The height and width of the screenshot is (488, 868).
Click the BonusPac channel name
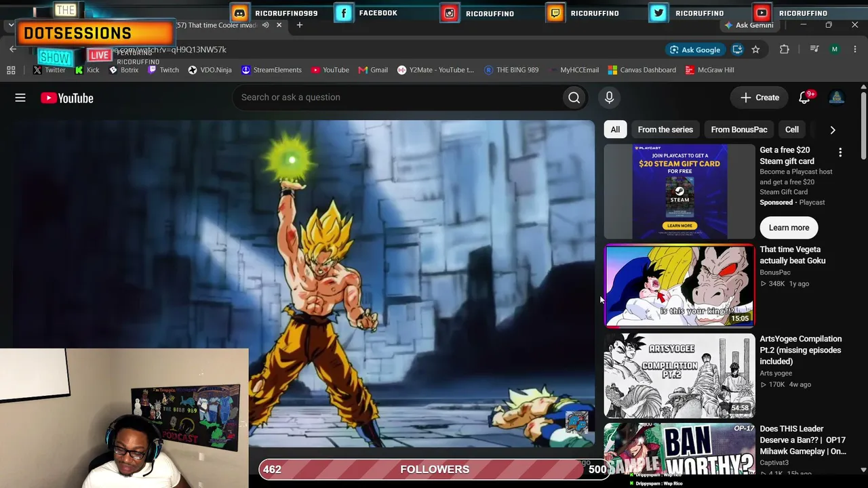[x=775, y=272]
